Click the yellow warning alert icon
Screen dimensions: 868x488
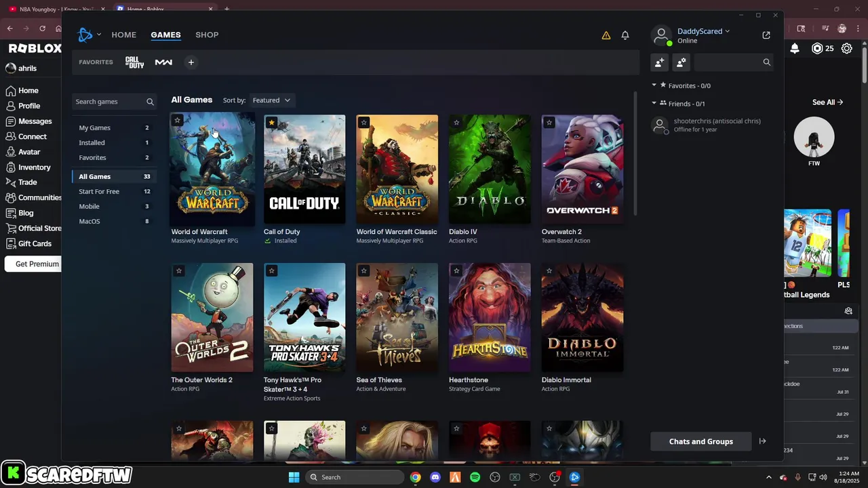(606, 35)
